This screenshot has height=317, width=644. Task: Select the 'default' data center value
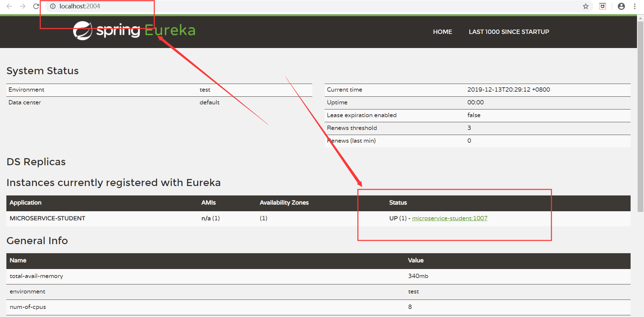(x=209, y=102)
